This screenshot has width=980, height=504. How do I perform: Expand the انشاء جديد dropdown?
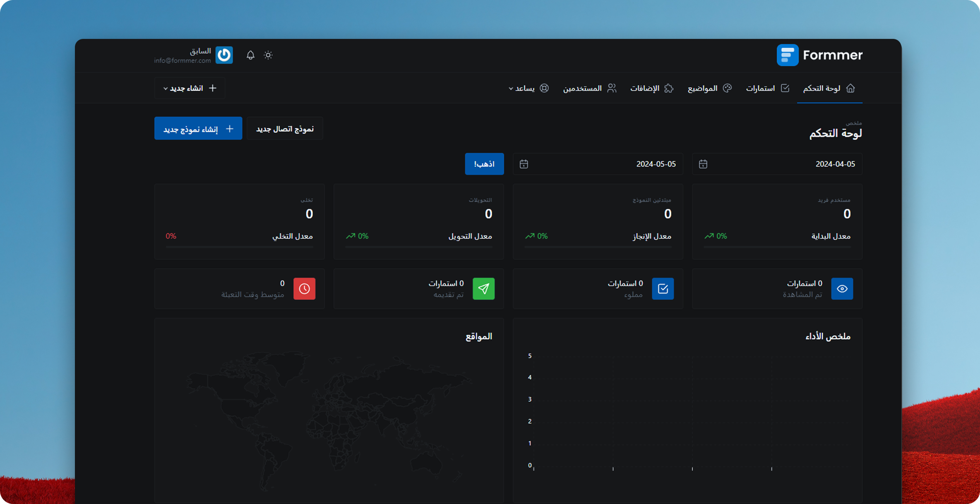point(190,89)
